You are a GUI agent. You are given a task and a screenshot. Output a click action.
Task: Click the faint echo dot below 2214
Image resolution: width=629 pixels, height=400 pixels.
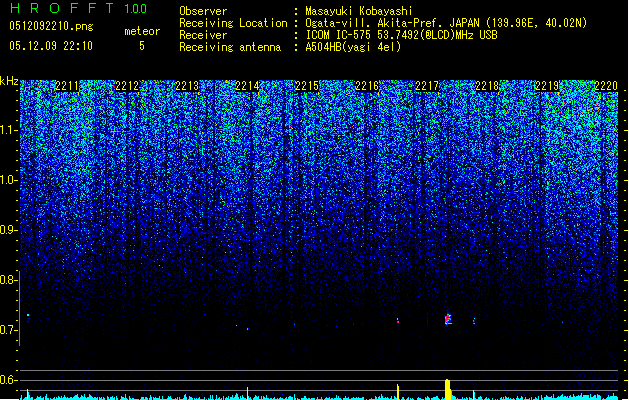(248, 329)
